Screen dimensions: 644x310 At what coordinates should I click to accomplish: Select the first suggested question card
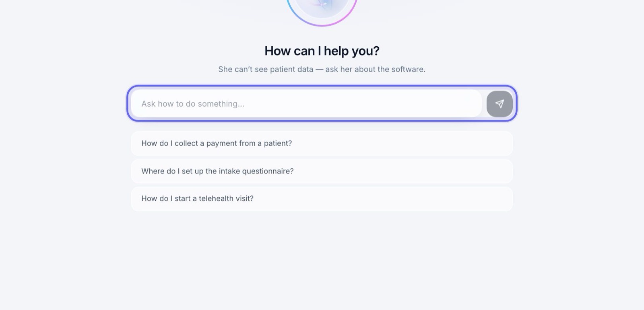click(322, 143)
